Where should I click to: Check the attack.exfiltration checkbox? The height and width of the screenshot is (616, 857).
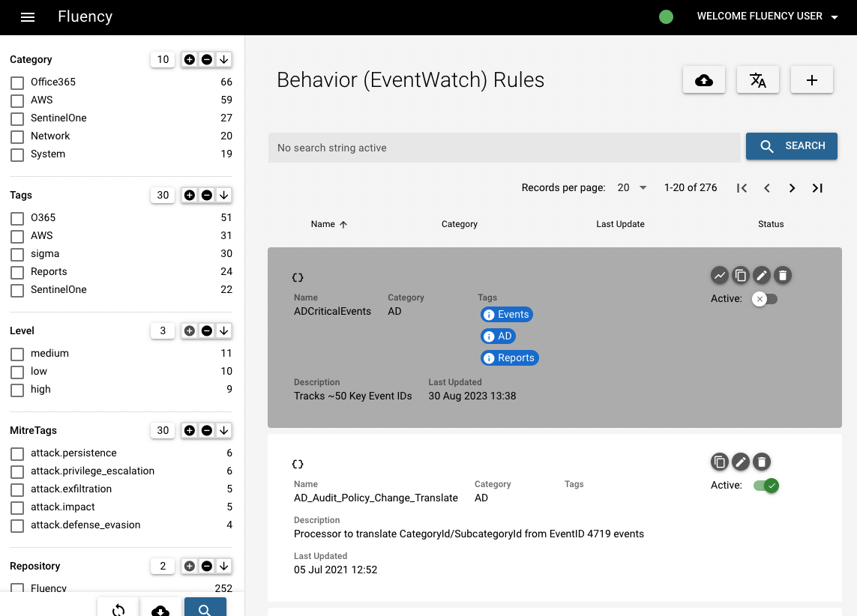tap(17, 490)
